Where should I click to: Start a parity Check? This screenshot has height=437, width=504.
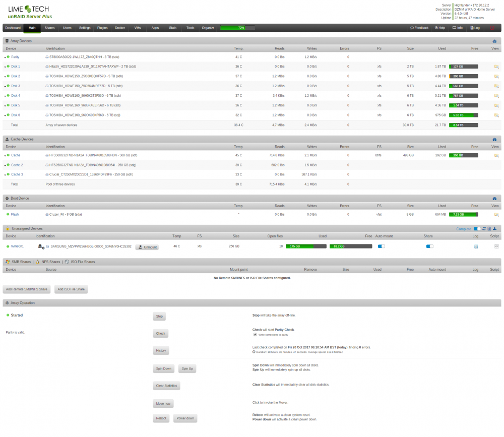coord(160,334)
